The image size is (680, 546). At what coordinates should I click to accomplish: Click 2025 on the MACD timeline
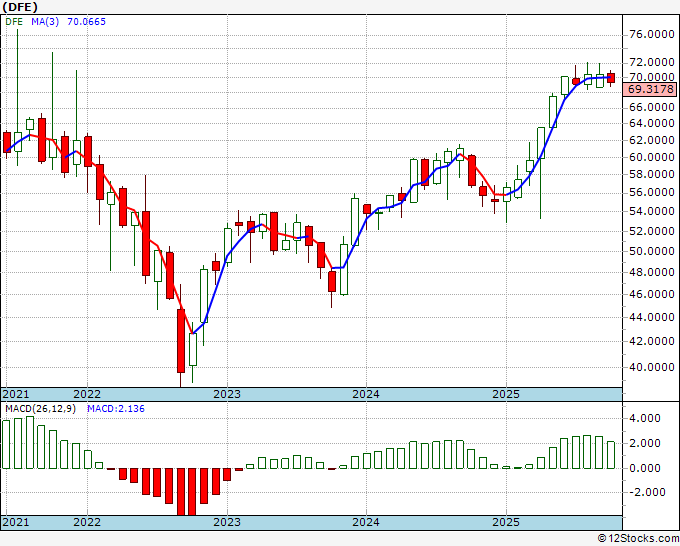[506, 522]
